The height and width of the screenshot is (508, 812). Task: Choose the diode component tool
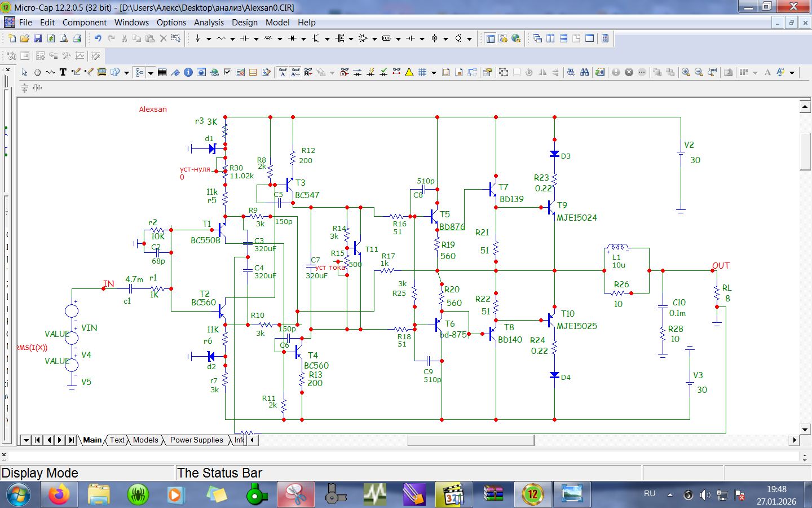click(x=292, y=38)
